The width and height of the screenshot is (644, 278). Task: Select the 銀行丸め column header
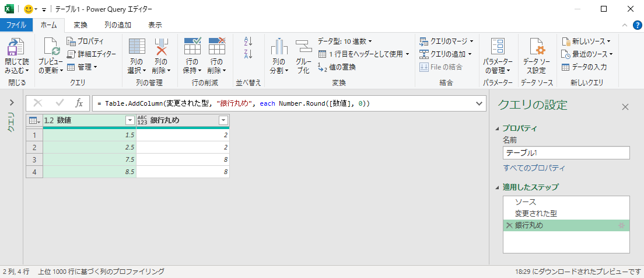tap(183, 120)
